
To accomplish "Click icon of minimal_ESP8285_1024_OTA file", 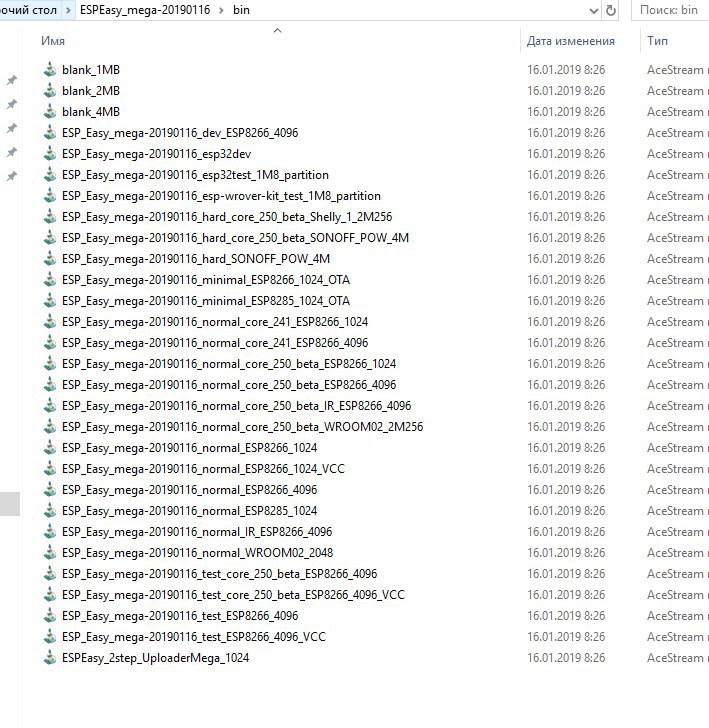I will [50, 301].
